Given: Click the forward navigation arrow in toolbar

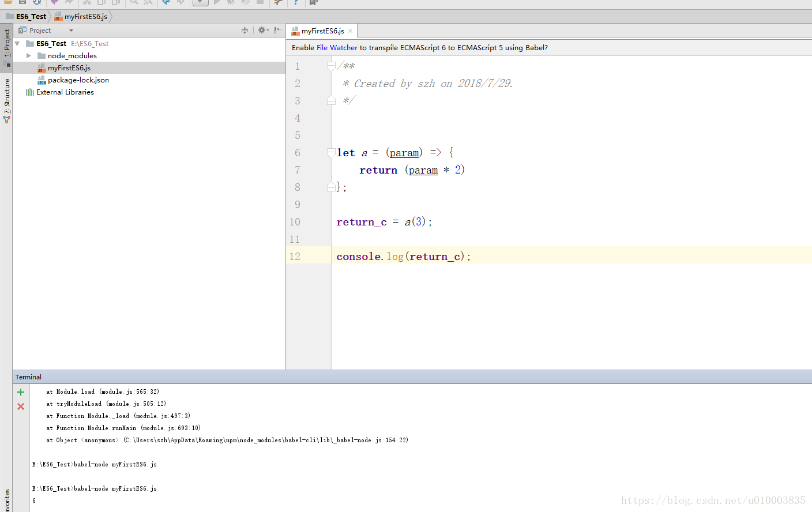Looking at the screenshot, I should point(181,2).
